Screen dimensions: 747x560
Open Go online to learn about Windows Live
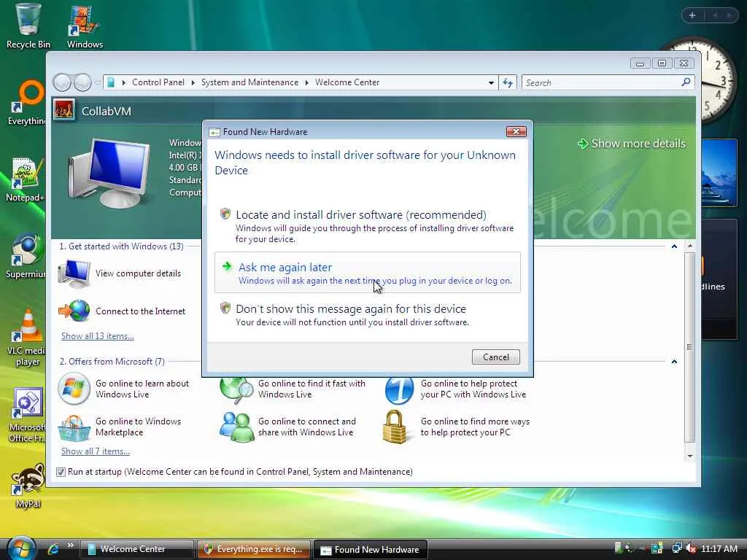[124, 389]
